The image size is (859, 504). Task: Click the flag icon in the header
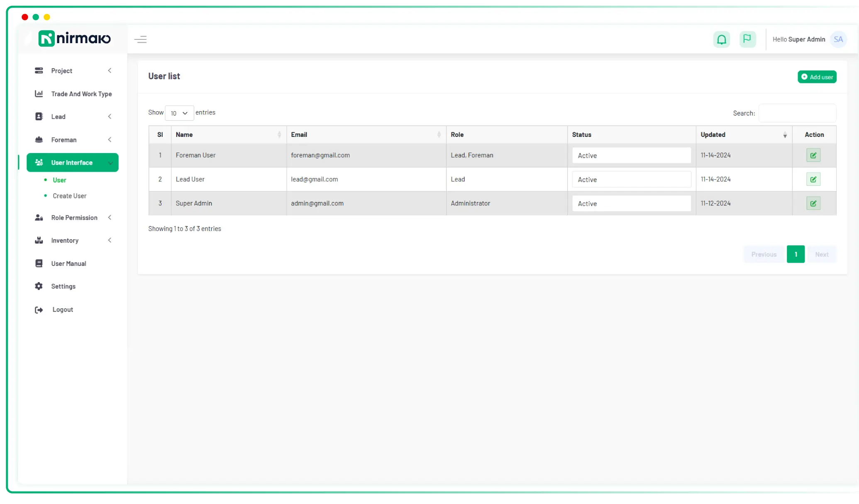[747, 39]
